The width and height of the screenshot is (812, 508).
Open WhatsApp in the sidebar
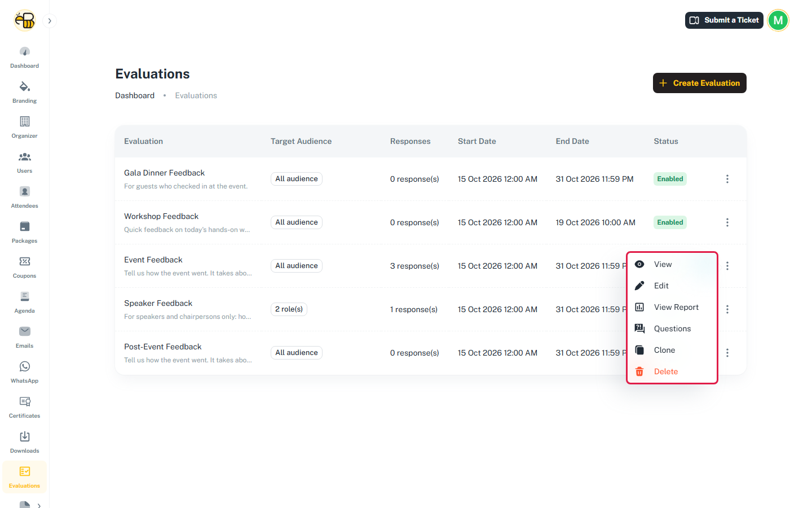25,372
